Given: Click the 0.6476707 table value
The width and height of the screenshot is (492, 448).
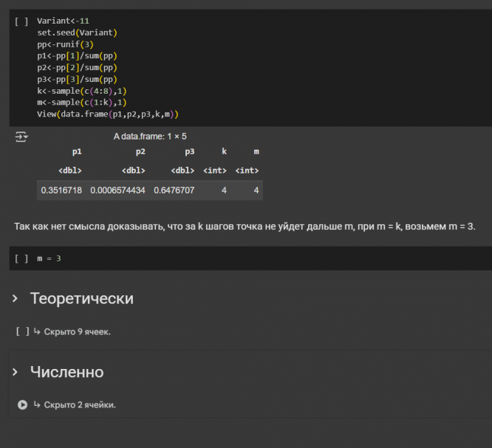Looking at the screenshot, I should click(x=174, y=190).
